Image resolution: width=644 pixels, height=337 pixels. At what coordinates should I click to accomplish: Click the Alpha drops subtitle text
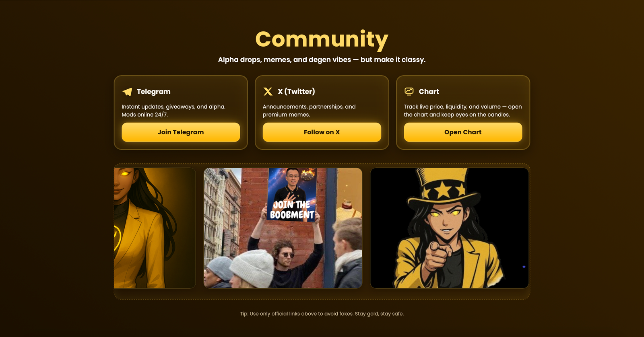click(x=322, y=60)
